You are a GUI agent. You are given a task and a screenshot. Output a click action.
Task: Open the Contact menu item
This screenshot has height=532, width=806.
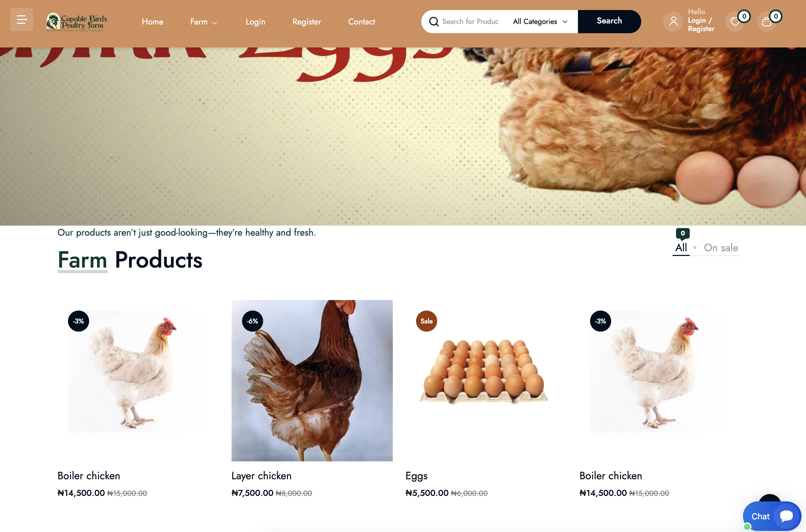click(361, 22)
